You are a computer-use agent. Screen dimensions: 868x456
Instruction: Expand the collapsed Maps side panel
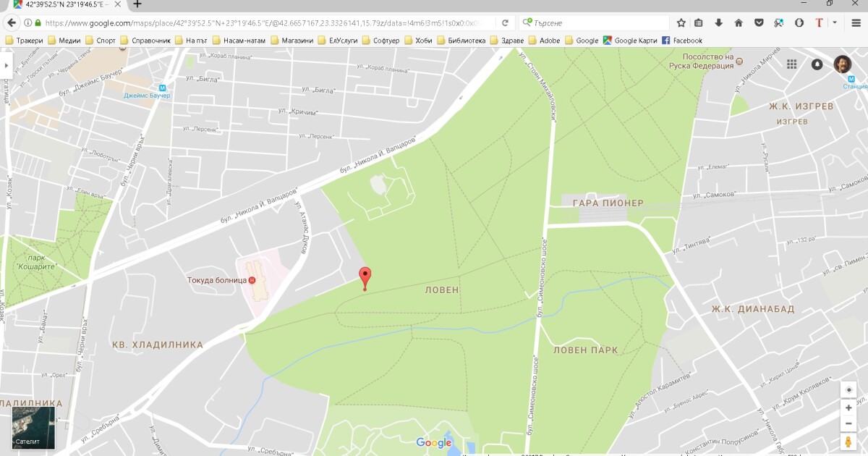6,65
